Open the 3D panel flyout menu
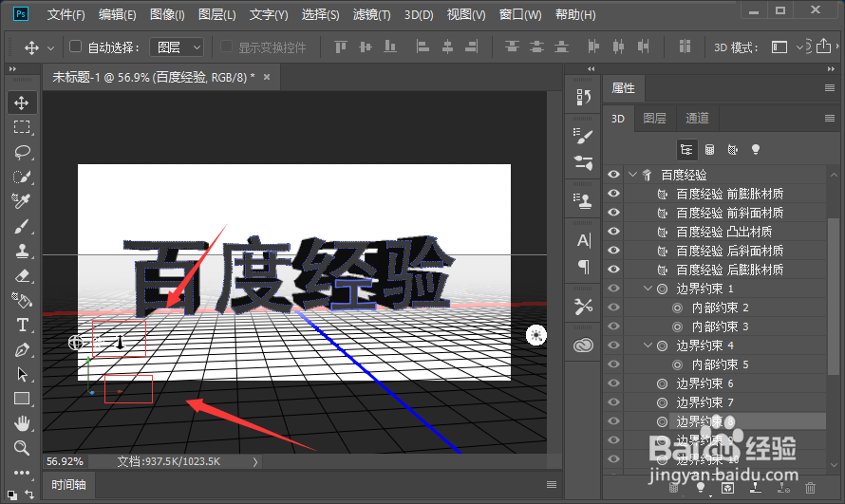The height and width of the screenshot is (504, 845). coord(830,118)
